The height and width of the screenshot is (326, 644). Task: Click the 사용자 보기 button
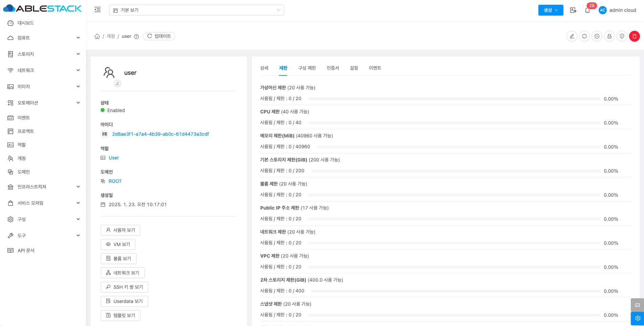pyautogui.click(x=121, y=230)
